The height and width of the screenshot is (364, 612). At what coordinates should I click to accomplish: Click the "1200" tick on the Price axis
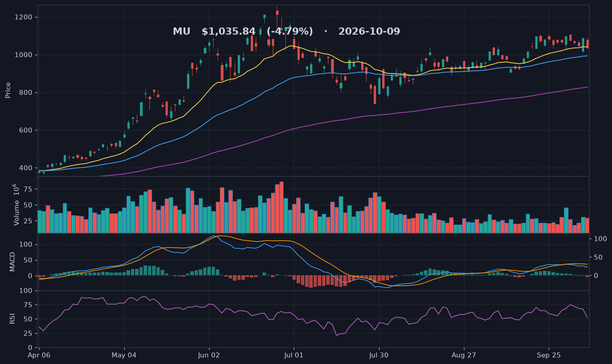click(x=24, y=17)
